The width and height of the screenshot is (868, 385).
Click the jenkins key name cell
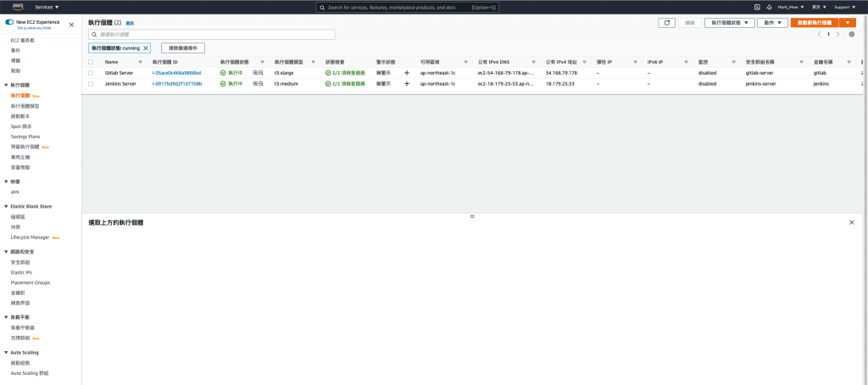[821, 84]
